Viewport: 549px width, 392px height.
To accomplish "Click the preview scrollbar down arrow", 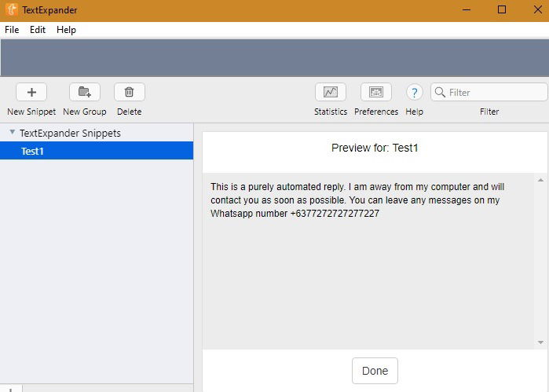I will tap(540, 343).
